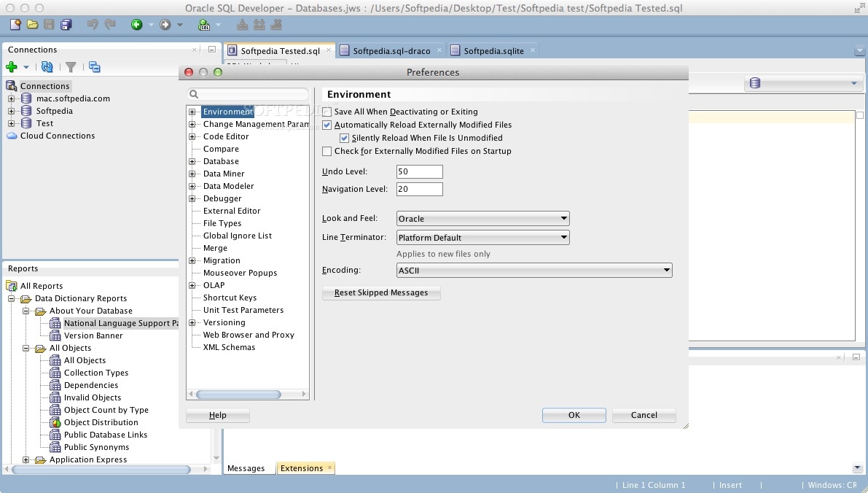868x493 pixels.
Task: Click the Cancel button
Action: [x=644, y=415]
